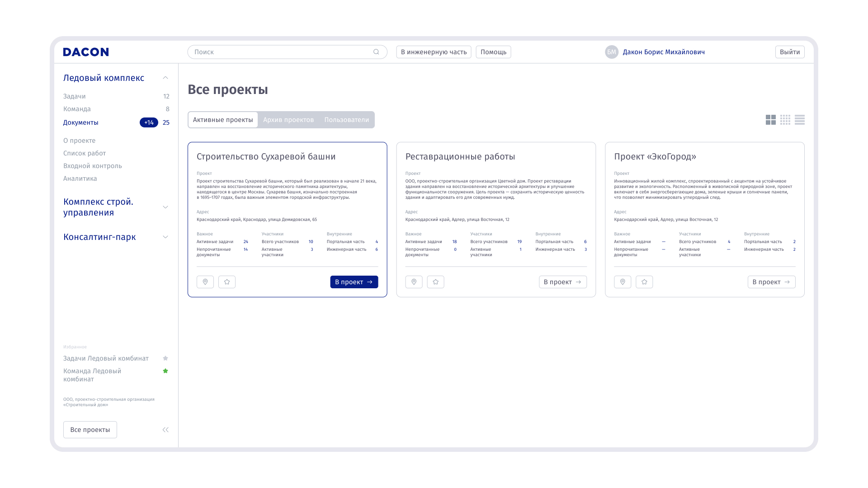Unfavorite Команда Ледовый комбинат green star
This screenshot has height=488, width=868.
point(165,371)
